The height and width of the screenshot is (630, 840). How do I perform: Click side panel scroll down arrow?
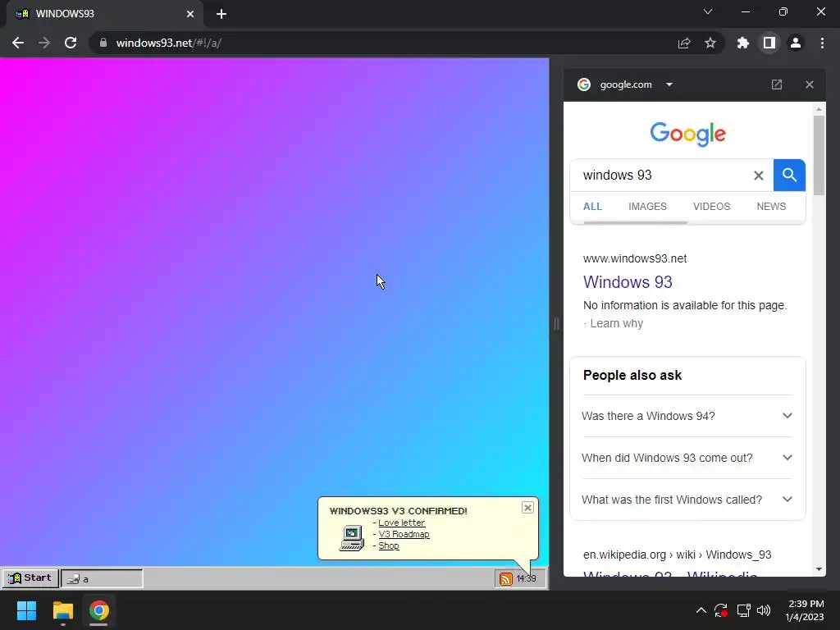[819, 569]
